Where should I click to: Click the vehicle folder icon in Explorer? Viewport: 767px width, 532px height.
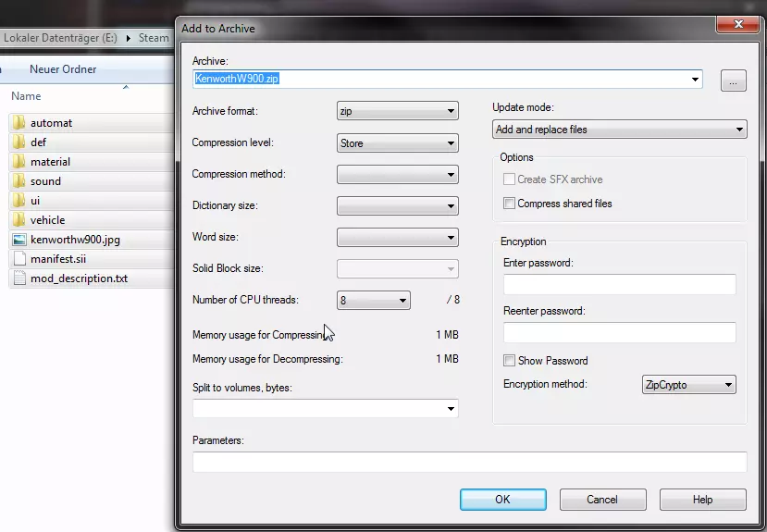(x=19, y=220)
